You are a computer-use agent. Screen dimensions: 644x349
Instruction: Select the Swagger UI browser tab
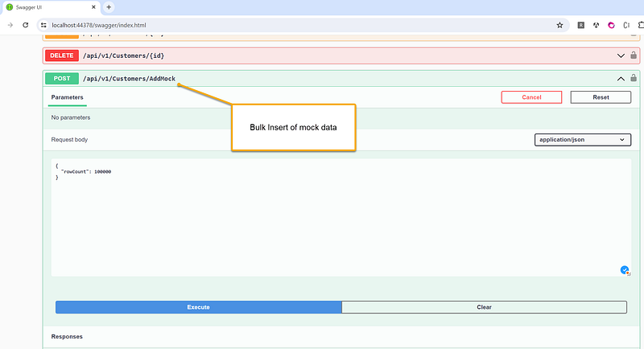coord(50,7)
